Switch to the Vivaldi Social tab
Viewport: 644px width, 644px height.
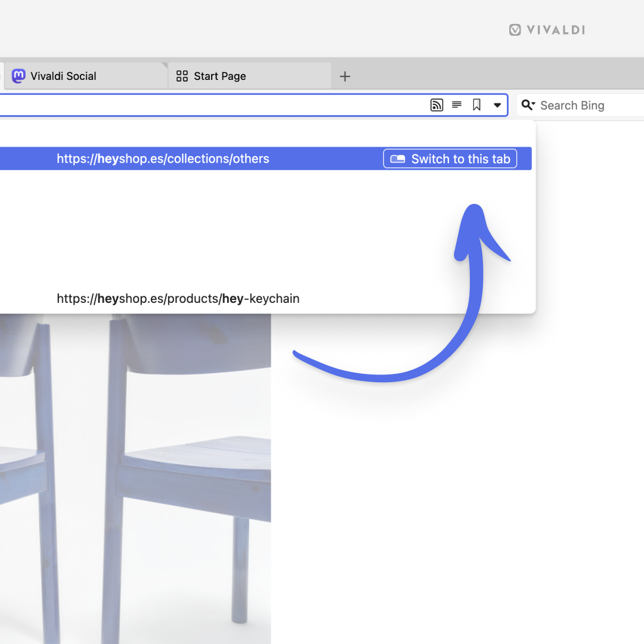(x=86, y=76)
